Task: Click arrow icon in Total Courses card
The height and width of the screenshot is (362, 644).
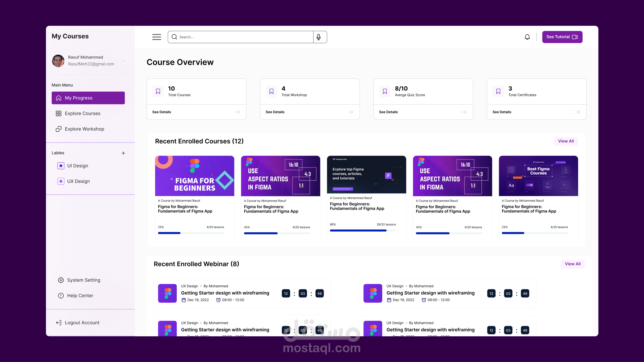Action: [x=237, y=112]
